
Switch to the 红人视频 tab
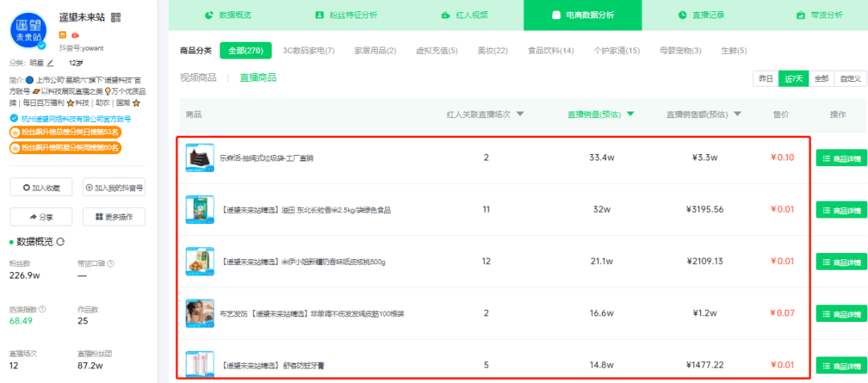pos(465,15)
